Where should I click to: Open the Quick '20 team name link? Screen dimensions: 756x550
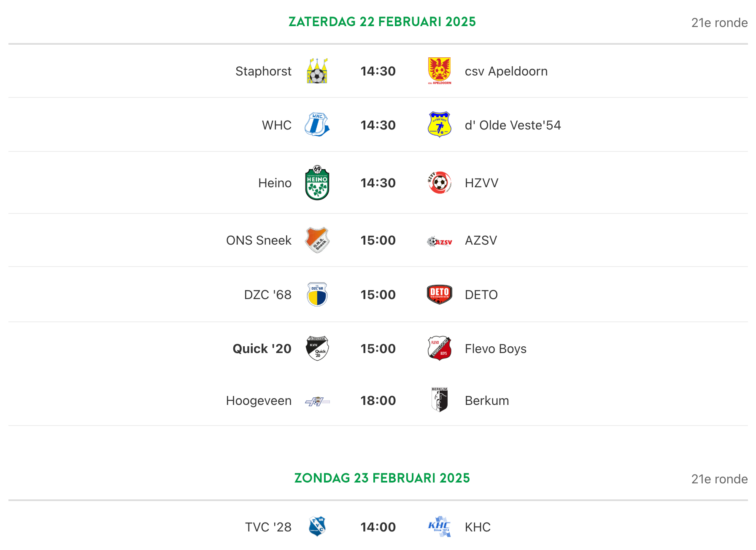pyautogui.click(x=262, y=349)
